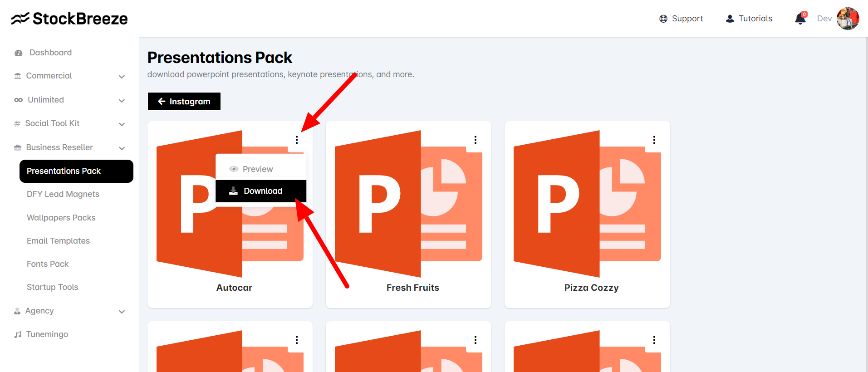Click the Autocar title text
The width and height of the screenshot is (868, 372).
pyautogui.click(x=234, y=288)
